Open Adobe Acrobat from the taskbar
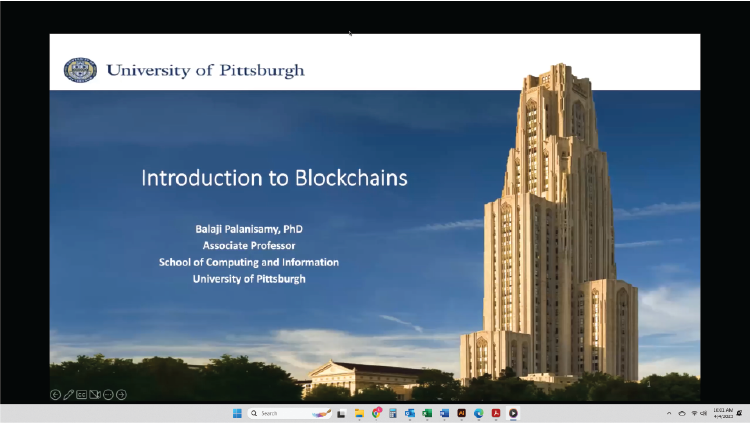The width and height of the screenshot is (750, 423). click(x=496, y=413)
